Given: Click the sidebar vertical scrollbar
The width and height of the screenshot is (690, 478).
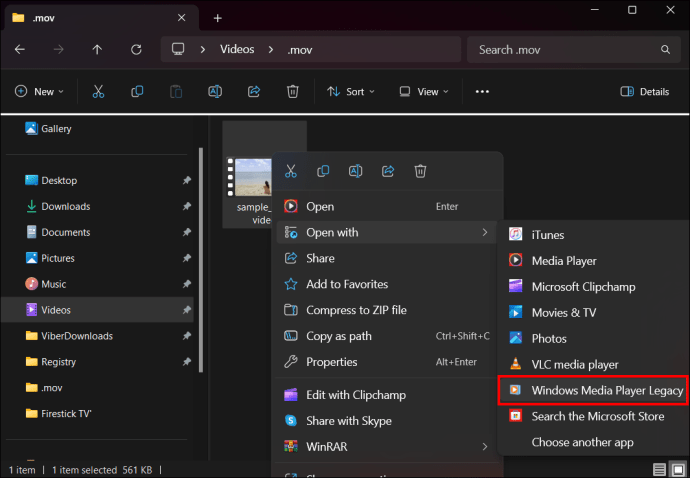Looking at the screenshot, I should [x=201, y=260].
